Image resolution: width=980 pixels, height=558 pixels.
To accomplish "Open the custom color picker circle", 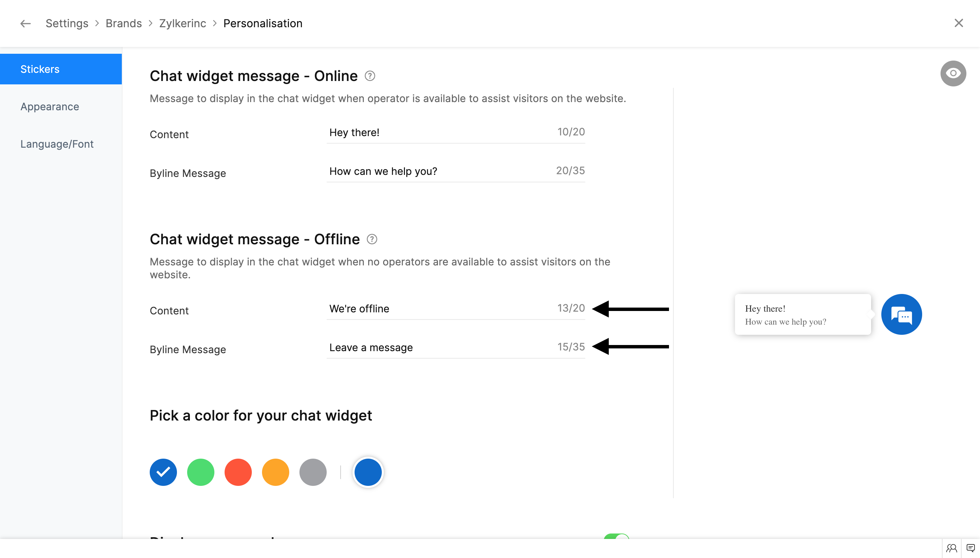I will tap(367, 472).
